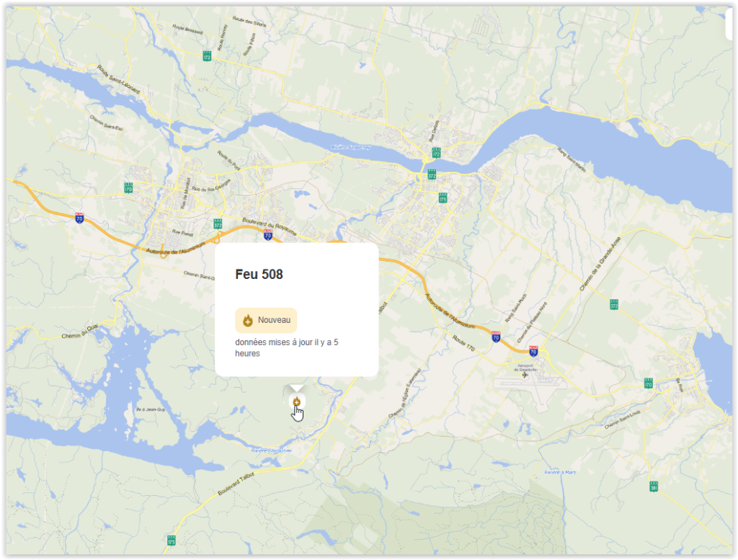Click the Nouveau status badge

(x=266, y=320)
